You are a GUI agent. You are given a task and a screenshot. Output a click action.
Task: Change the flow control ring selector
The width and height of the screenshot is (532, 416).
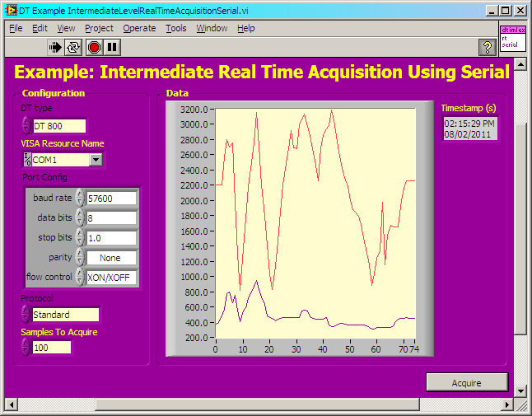[x=79, y=277]
